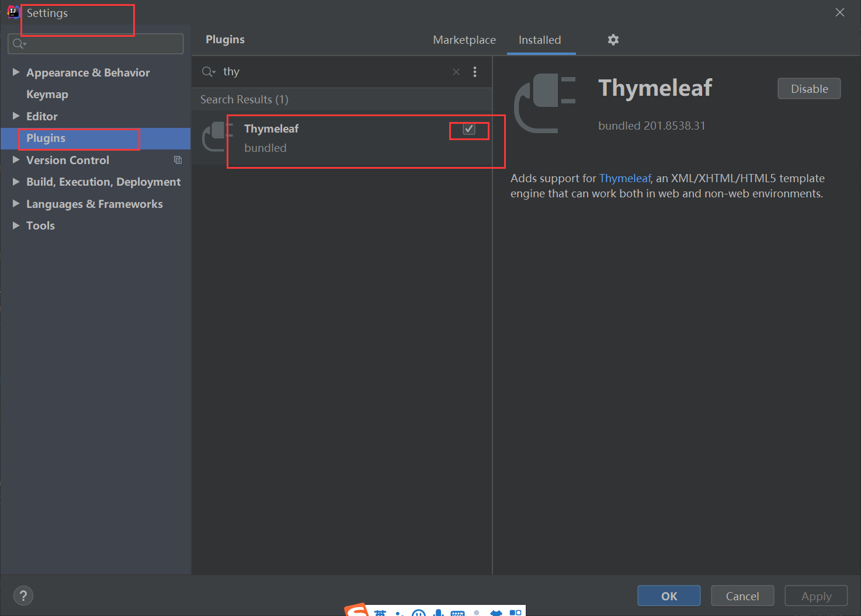Image resolution: width=861 pixels, height=616 pixels.
Task: Select Keymap in settings tree
Action: (47, 94)
